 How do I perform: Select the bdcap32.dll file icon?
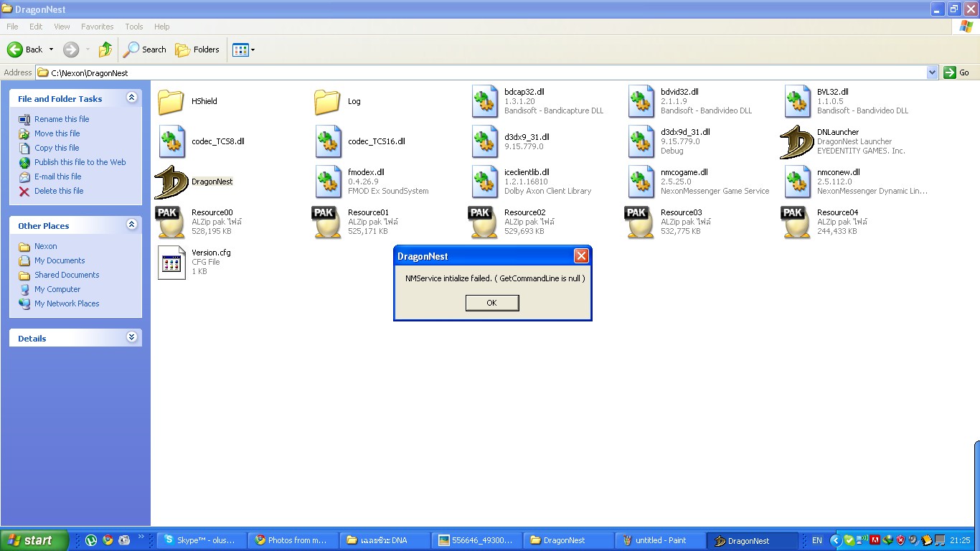[x=485, y=101]
